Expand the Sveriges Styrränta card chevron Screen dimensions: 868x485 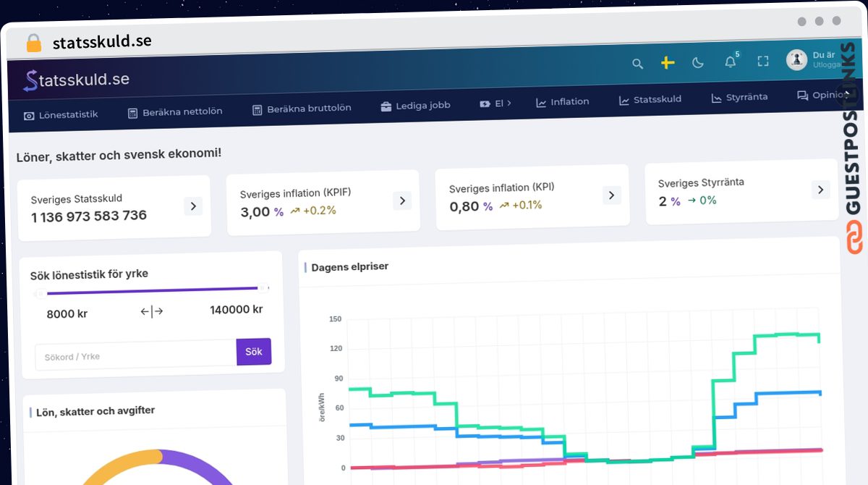pos(820,189)
